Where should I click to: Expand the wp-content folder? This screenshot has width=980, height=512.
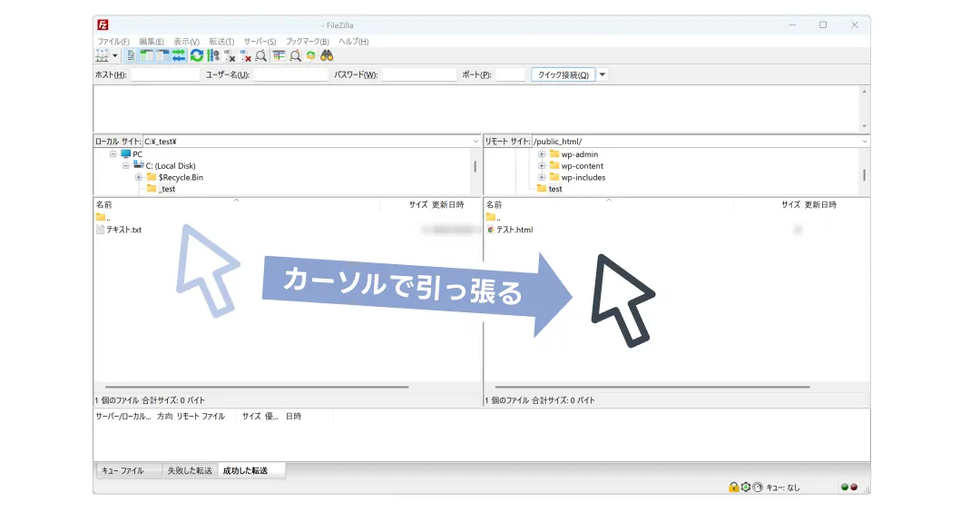point(542,165)
